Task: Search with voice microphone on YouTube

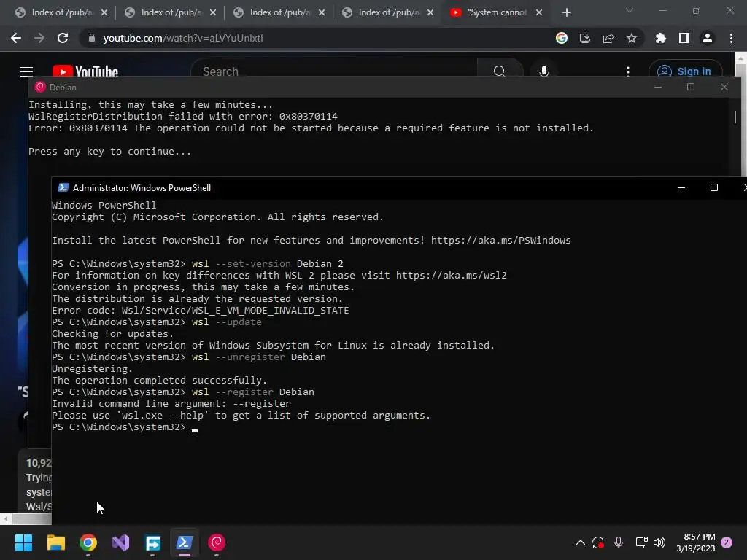Action: 544,71
